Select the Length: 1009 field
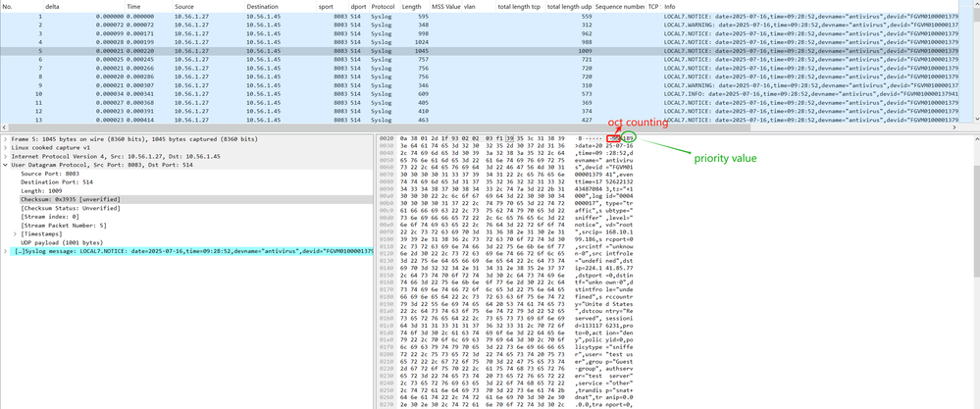980x409 pixels. click(39, 190)
